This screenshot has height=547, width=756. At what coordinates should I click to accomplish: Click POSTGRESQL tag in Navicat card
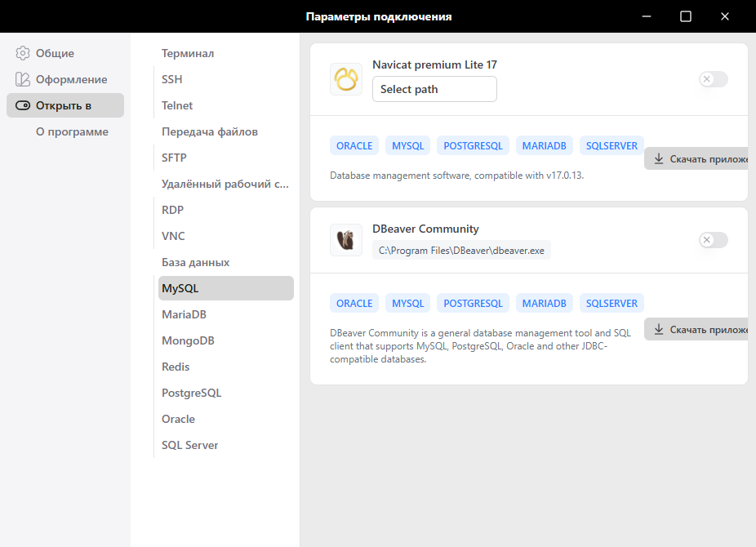click(x=473, y=145)
